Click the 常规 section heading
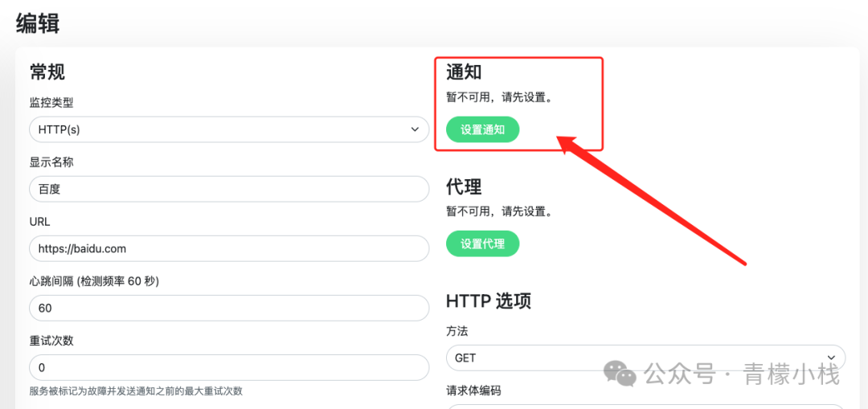Image resolution: width=868 pixels, height=409 pixels. click(47, 72)
